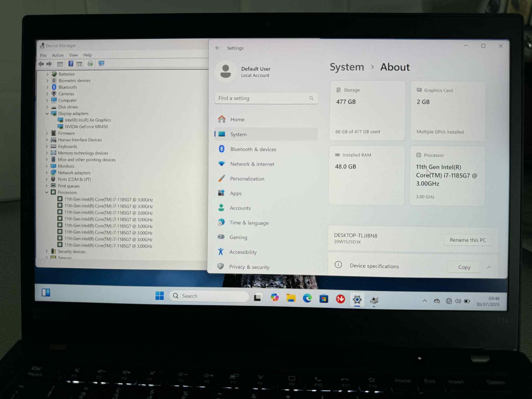The width and height of the screenshot is (532, 399).
Task: Open the Action menu in Device Manager
Action: [58, 55]
